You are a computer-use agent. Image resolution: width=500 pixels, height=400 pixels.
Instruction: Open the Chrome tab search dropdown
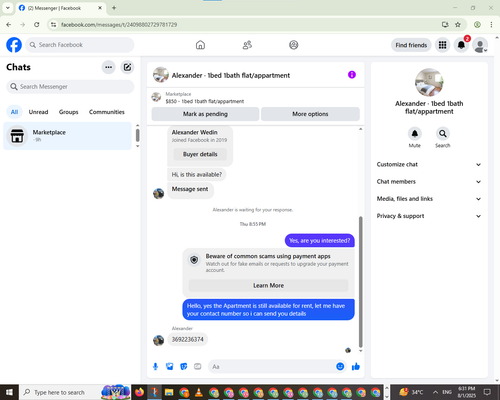tap(8, 8)
